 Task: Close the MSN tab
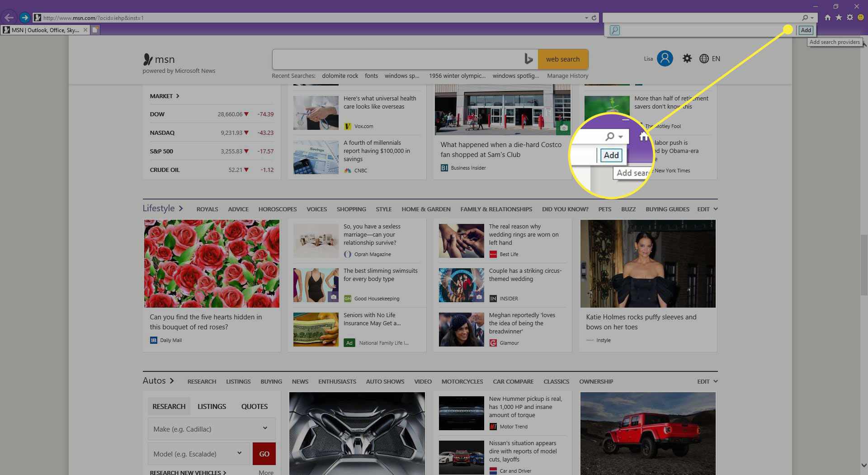[85, 30]
